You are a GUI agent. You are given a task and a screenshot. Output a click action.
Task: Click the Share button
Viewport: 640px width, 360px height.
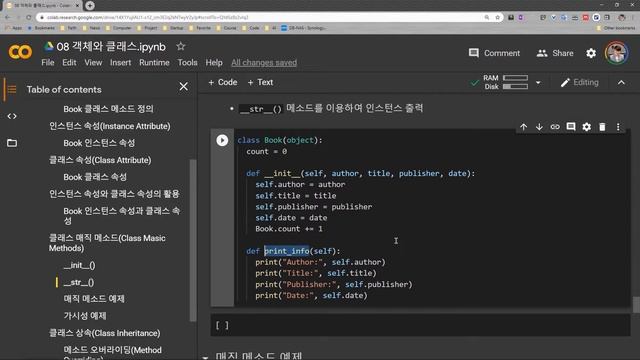555,53
